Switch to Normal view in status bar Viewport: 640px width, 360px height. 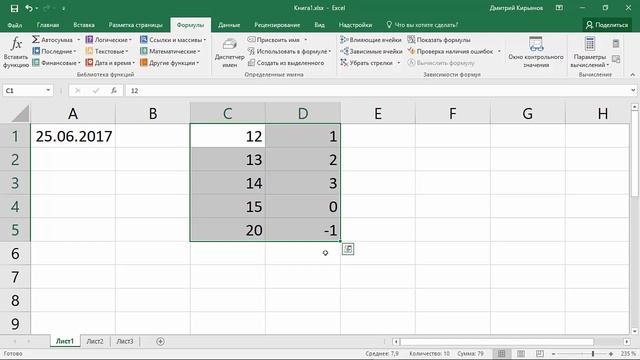502,353
